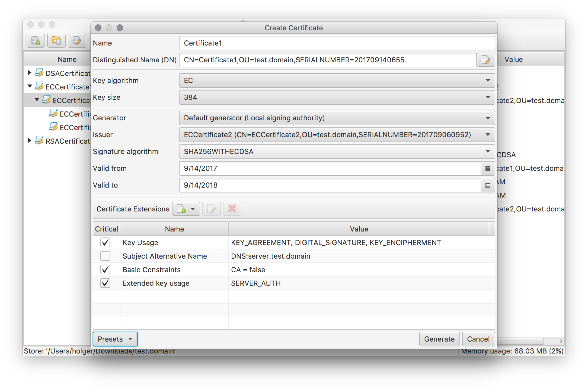This screenshot has height=392, width=588.
Task: Uncheck Critical for Key Usage
Action: coord(105,242)
